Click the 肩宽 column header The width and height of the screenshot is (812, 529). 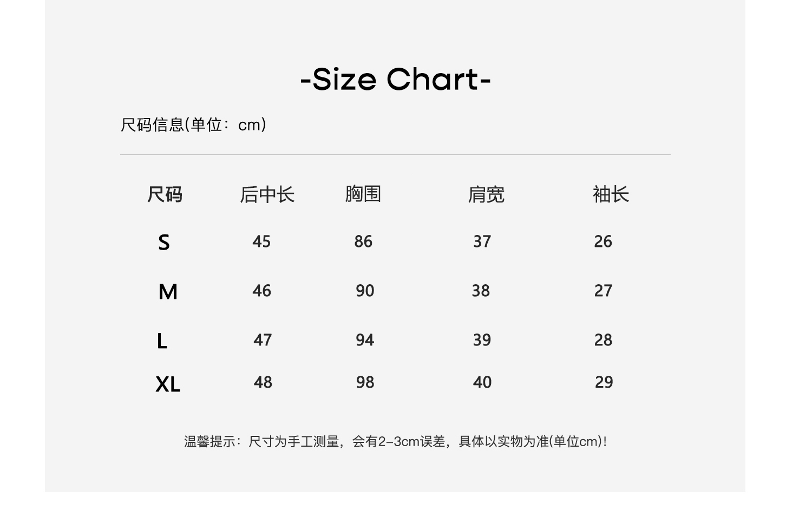(486, 194)
